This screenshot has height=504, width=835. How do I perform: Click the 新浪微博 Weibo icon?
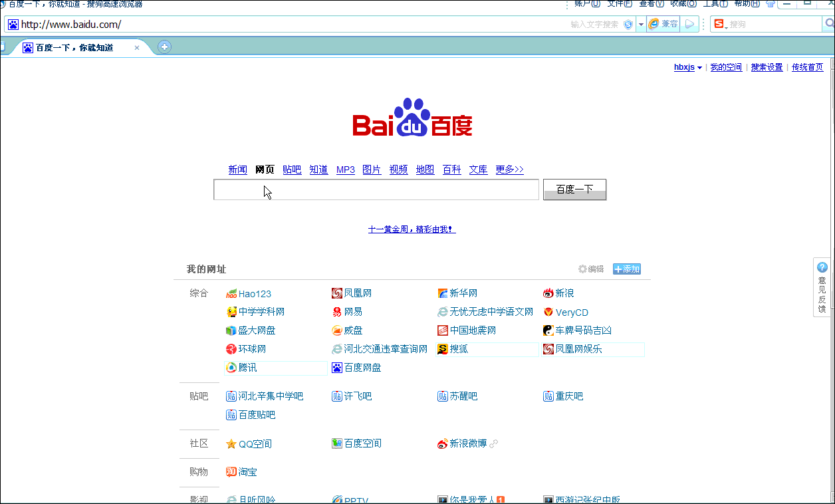point(443,443)
